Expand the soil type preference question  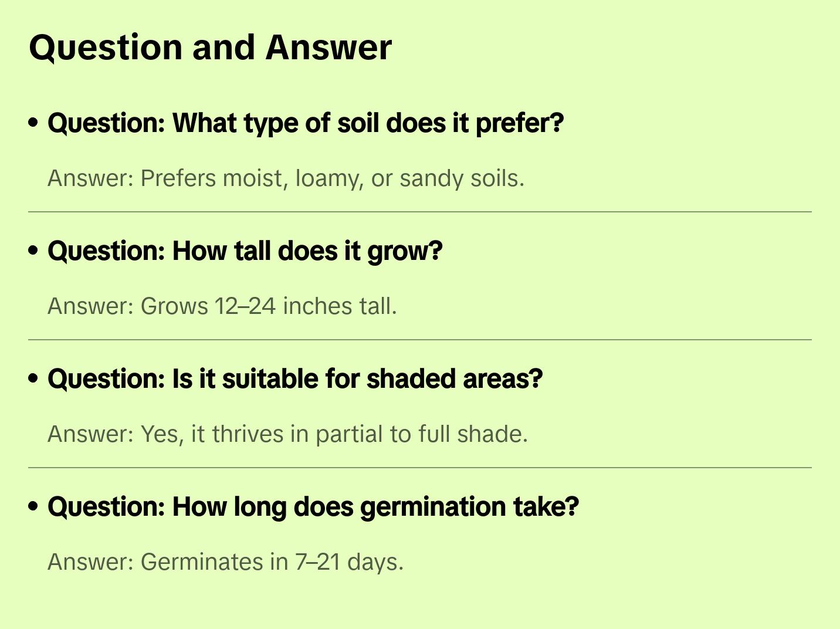[305, 123]
